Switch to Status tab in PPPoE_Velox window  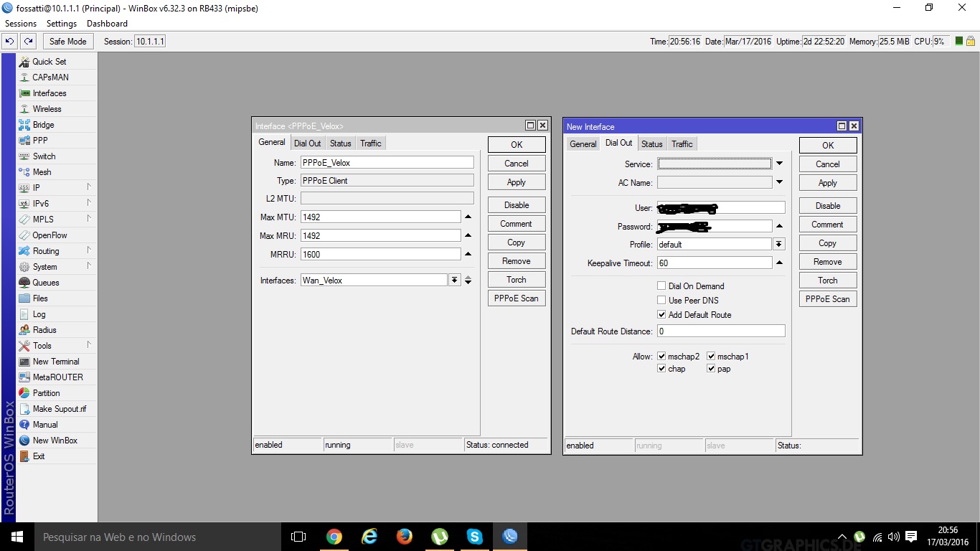tap(341, 143)
